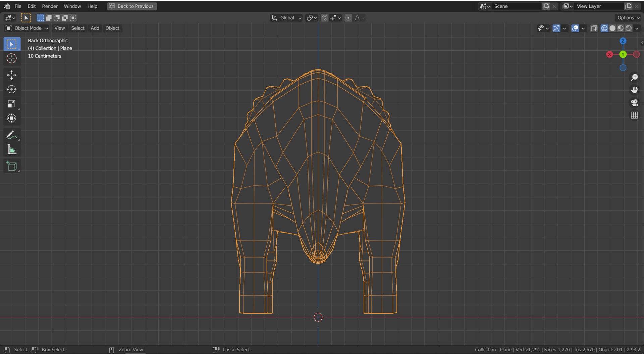
Task: Open the editor type dropdown
Action: (10, 18)
